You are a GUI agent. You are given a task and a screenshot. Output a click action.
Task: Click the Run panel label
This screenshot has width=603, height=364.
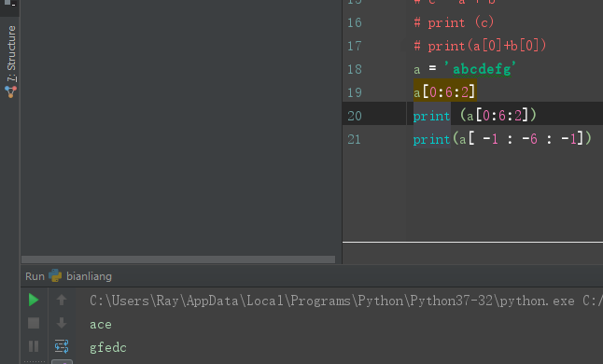pos(35,276)
